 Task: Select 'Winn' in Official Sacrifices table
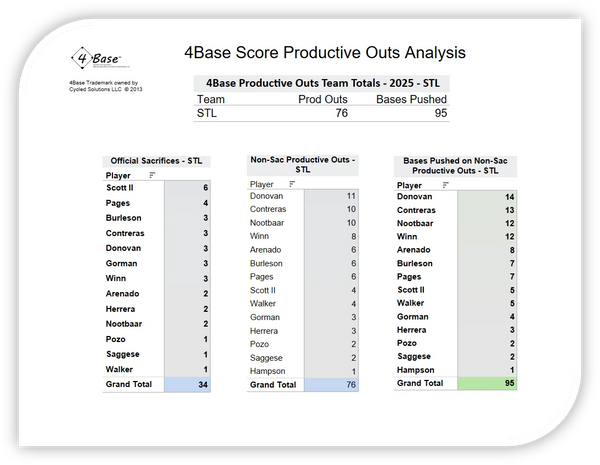[x=116, y=279]
